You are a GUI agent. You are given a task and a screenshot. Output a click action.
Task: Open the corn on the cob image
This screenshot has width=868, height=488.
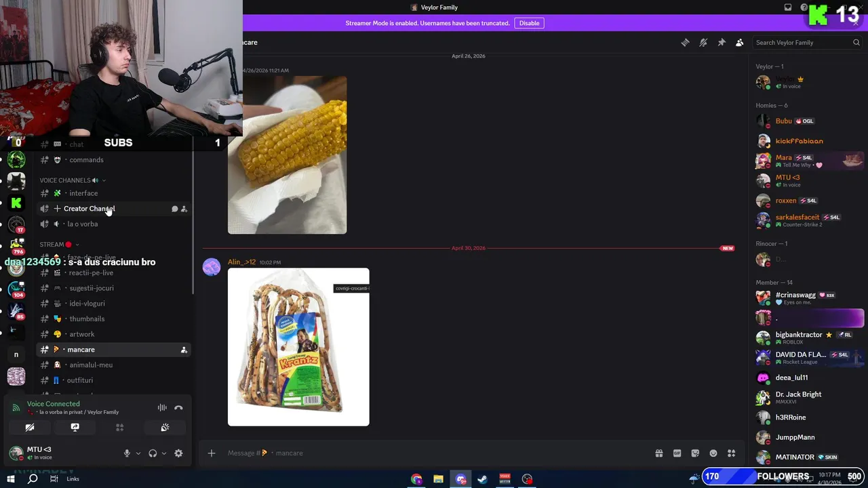[x=287, y=155]
